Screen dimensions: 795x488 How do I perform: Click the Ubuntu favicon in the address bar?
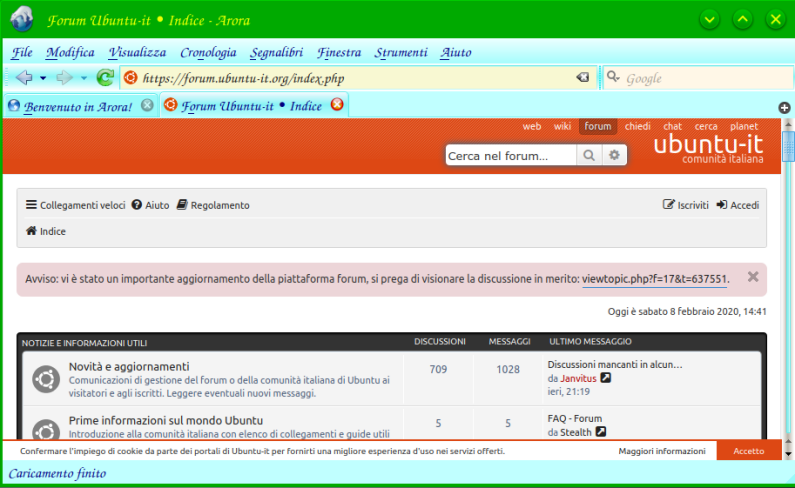(x=131, y=78)
